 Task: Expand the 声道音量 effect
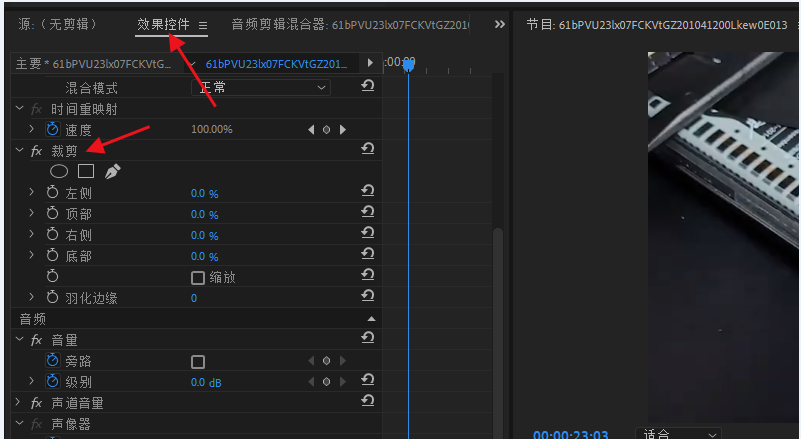(19, 402)
